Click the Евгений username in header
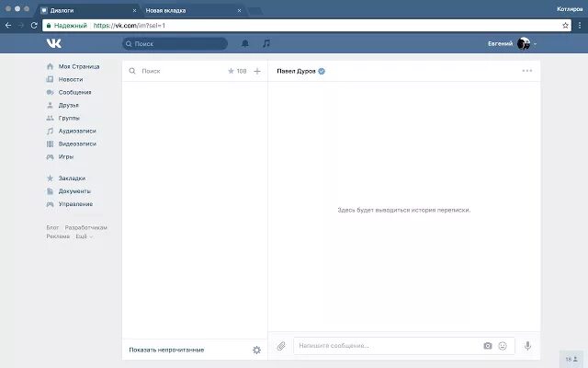Image resolution: width=588 pixels, height=368 pixels. click(500, 43)
